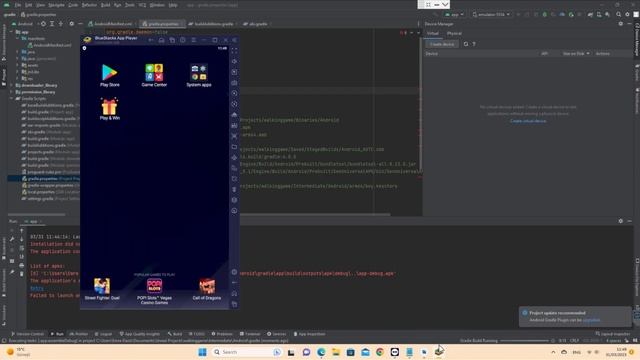Open Layout Inspector in status bar
The width and height of the screenshot is (640, 360).
(614, 334)
